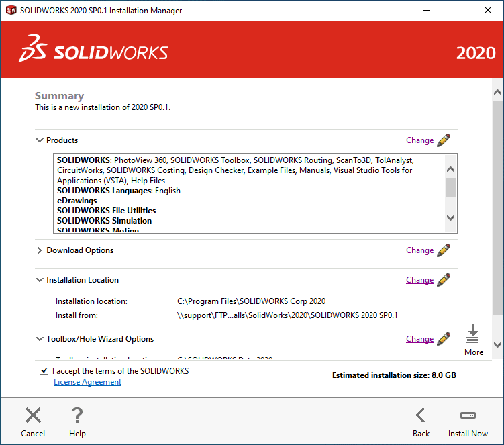Screen dimensions: 504x445
Task: Collapse the Products section
Action: pos(39,140)
